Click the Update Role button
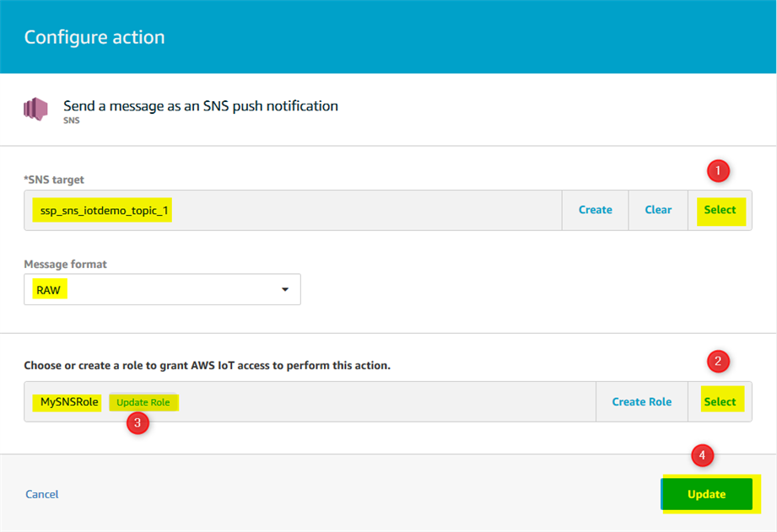The image size is (777, 532). pyautogui.click(x=143, y=402)
